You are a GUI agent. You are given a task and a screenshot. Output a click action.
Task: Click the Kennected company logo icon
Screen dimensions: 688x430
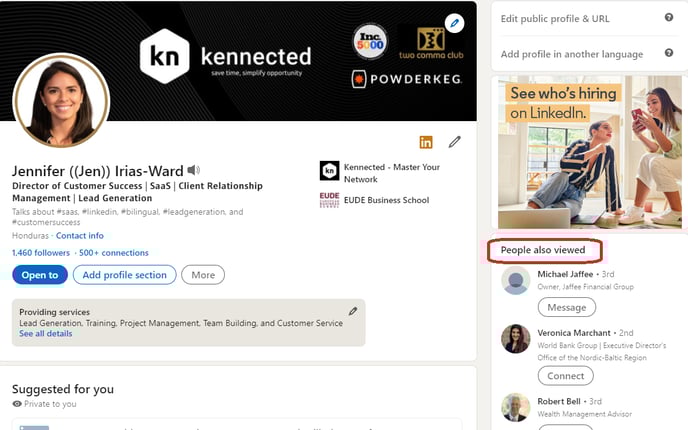[x=329, y=171]
